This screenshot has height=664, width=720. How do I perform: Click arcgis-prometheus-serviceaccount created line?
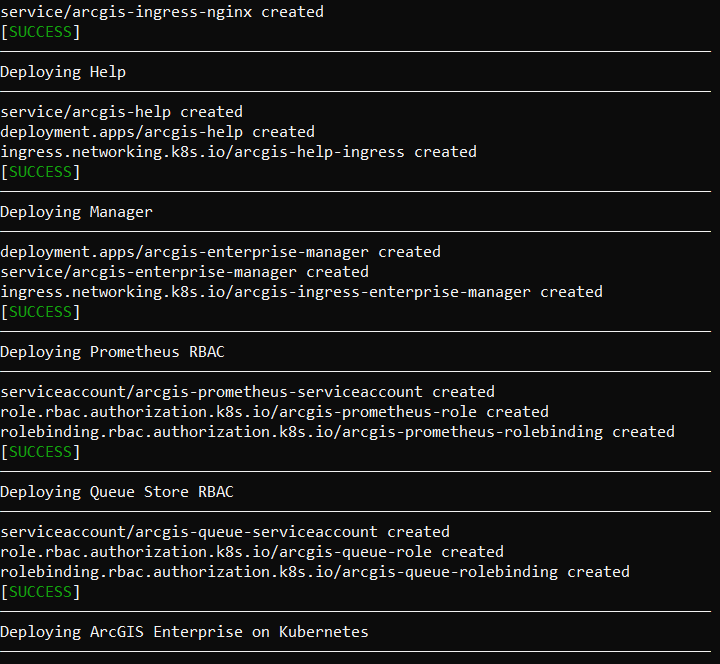(x=248, y=392)
